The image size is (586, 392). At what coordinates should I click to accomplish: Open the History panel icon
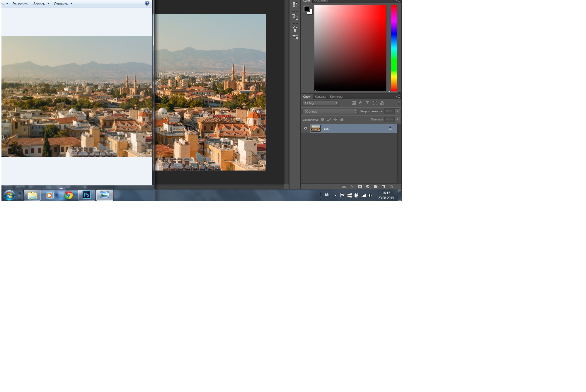coord(295,5)
